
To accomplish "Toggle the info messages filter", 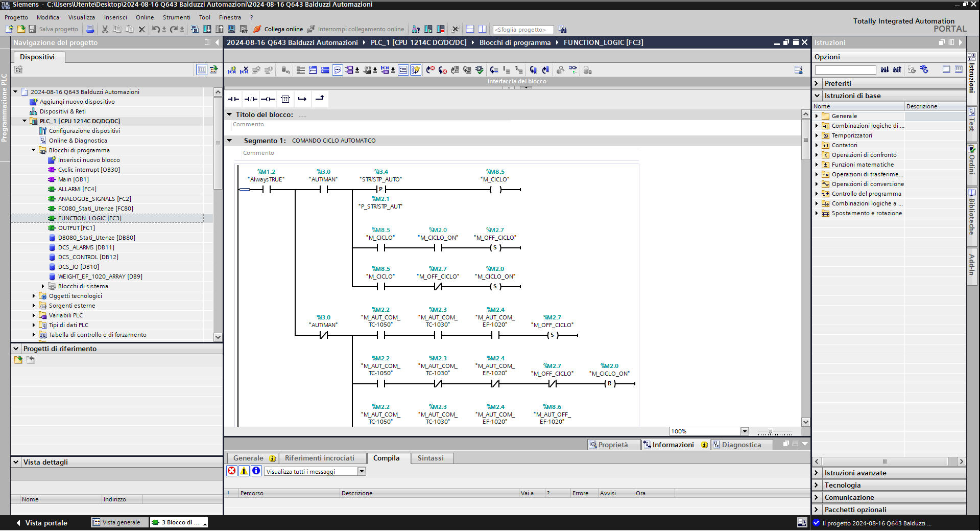I will pos(256,471).
